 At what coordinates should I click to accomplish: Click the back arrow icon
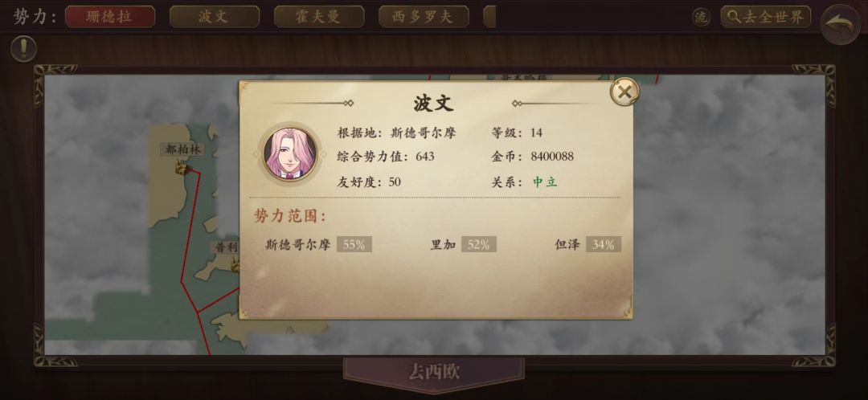(x=840, y=24)
